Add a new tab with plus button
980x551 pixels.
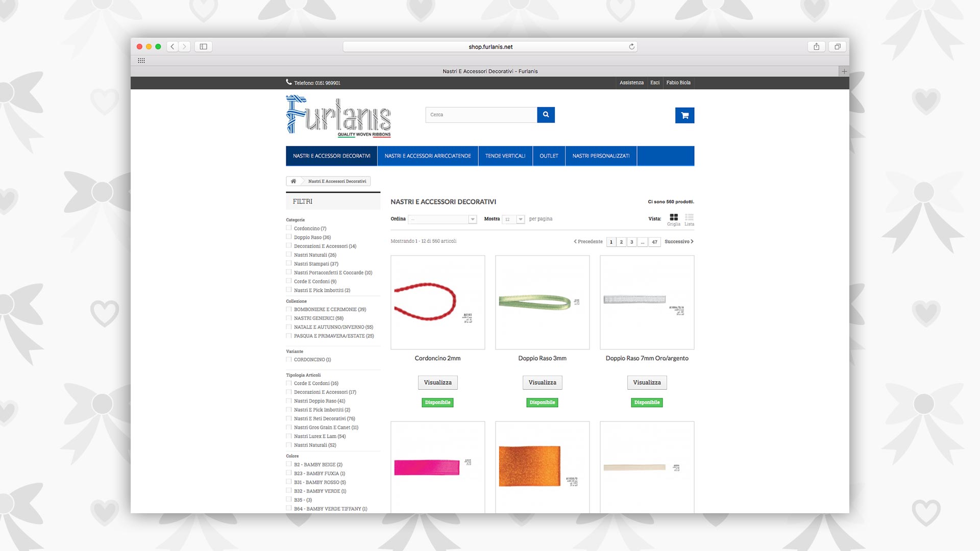coord(844,71)
